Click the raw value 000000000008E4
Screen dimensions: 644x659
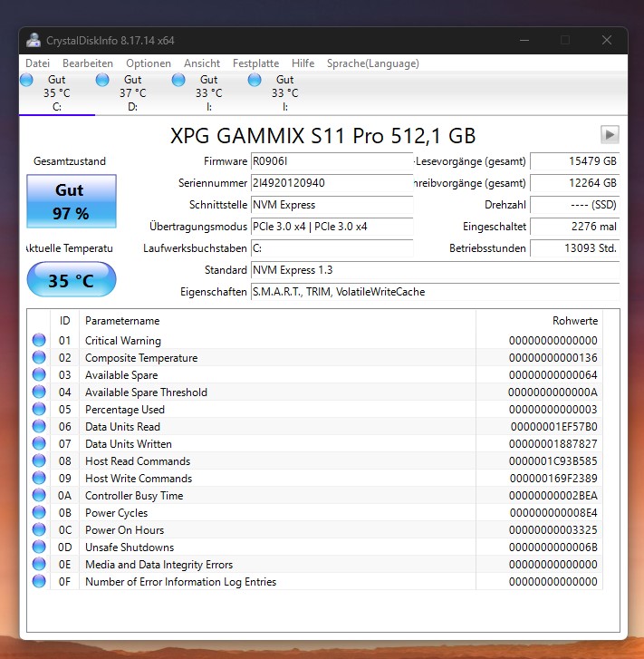pyautogui.click(x=553, y=513)
